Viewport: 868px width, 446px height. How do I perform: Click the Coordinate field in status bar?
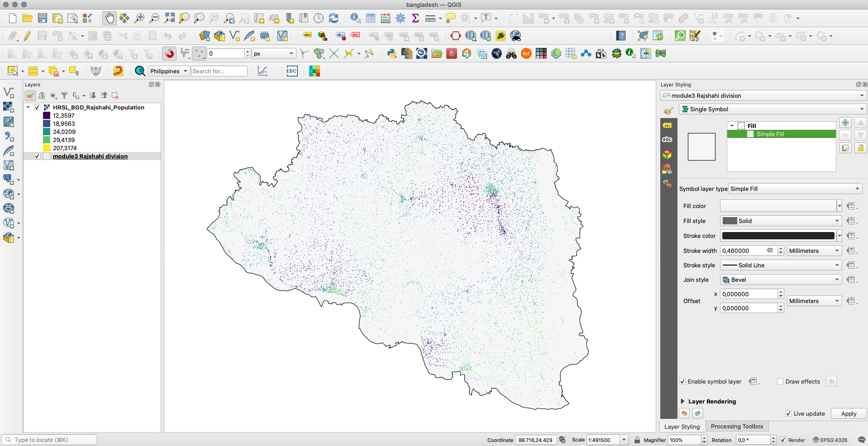pos(536,440)
